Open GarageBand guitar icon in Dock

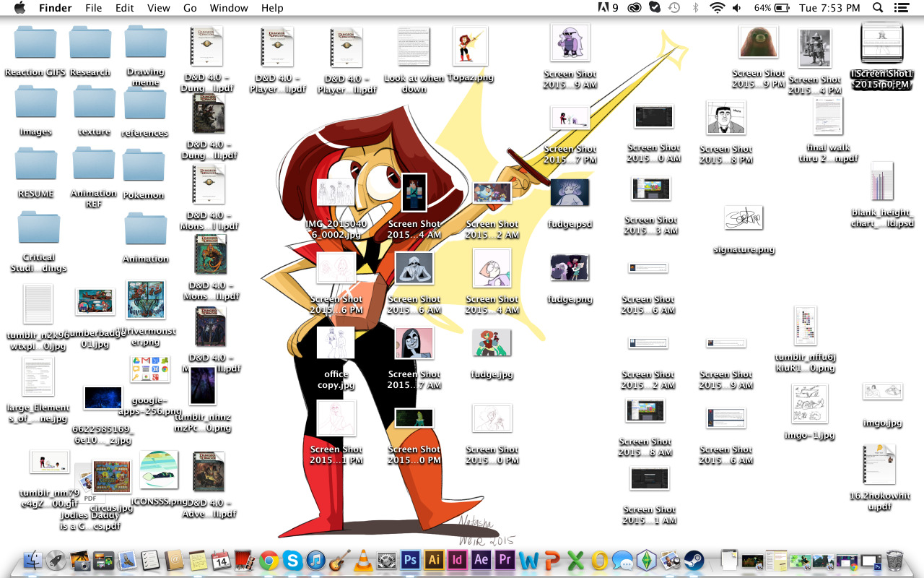[x=340, y=560]
